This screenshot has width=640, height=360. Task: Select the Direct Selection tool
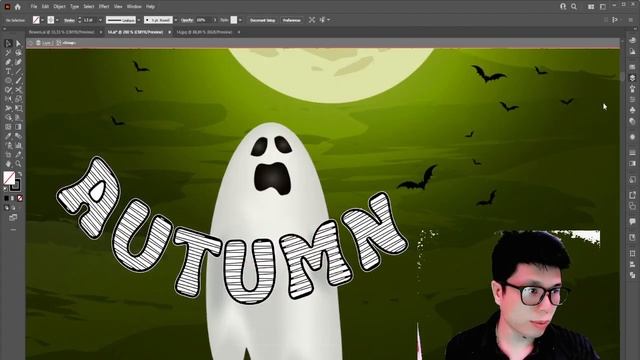coord(18,44)
